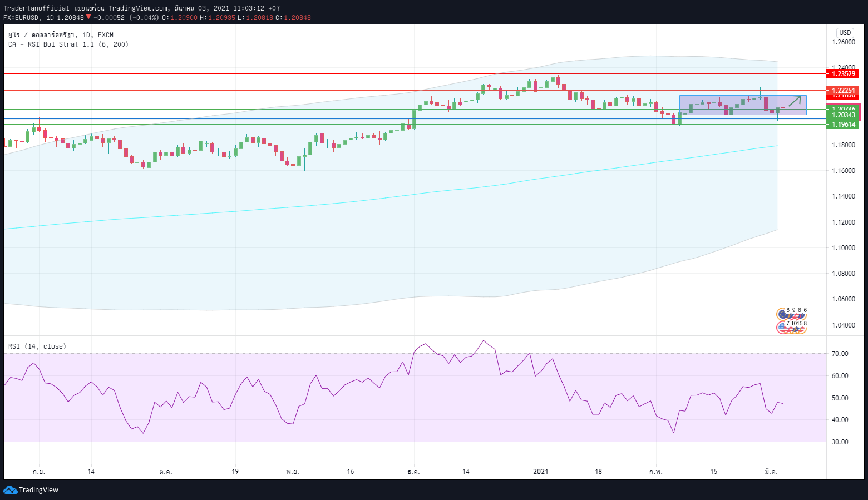This screenshot has height=500, width=868.
Task: Select the CA_-_RSI_Bol_Strat_1.1 indicator legend
Action: pos(68,44)
